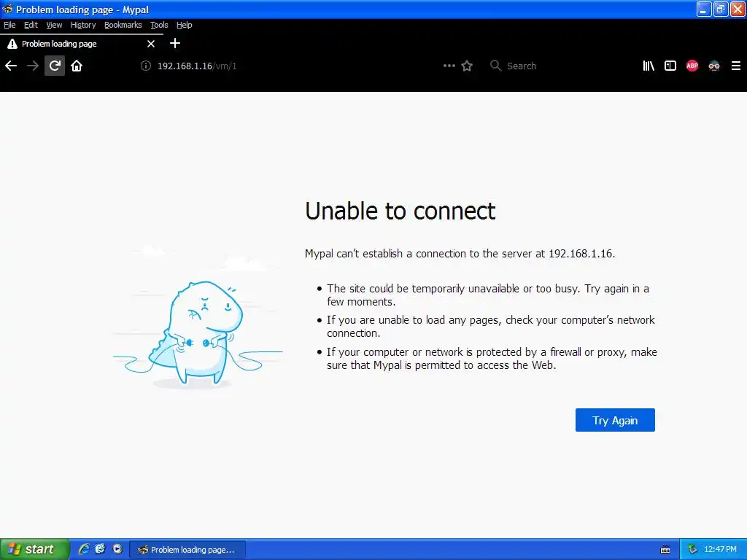Open the Help menu
747x560 pixels.
[x=184, y=25]
